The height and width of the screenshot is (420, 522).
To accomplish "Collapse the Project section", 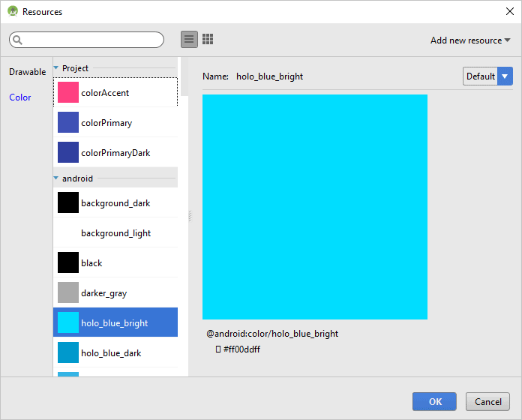I will tap(56, 68).
